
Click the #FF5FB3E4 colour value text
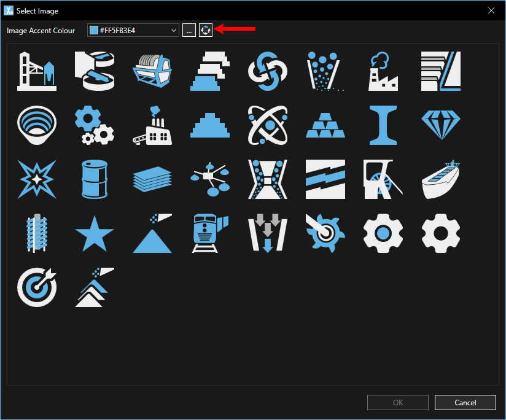click(x=117, y=31)
